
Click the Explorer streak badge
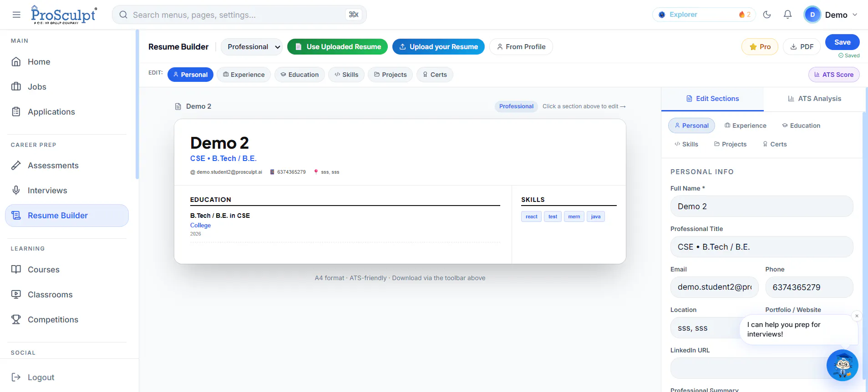pos(704,15)
